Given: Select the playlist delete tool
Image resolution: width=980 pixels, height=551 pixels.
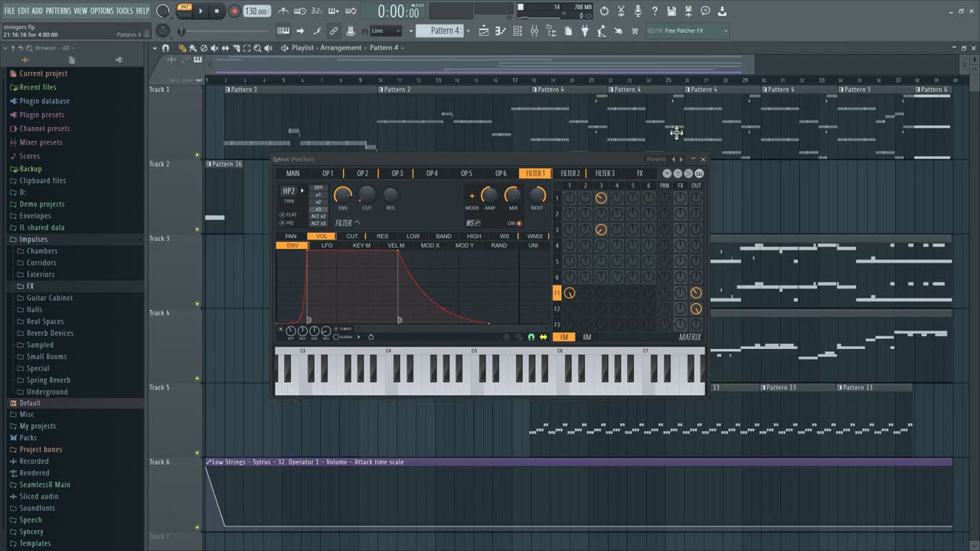Looking at the screenshot, I should (x=204, y=47).
